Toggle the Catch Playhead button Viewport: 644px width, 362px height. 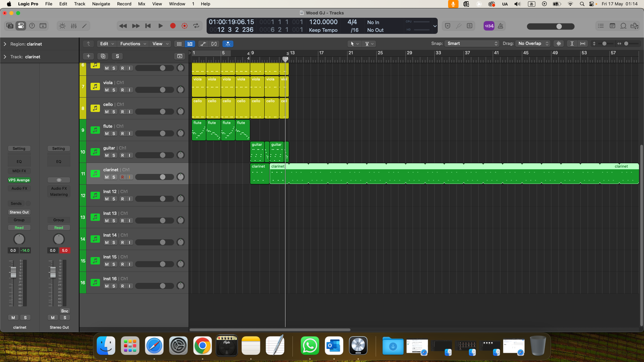pos(228,44)
